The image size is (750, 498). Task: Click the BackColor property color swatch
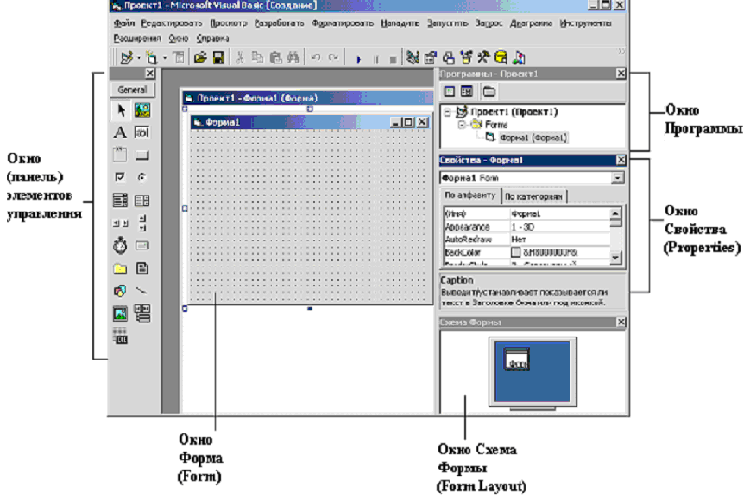pos(516,252)
